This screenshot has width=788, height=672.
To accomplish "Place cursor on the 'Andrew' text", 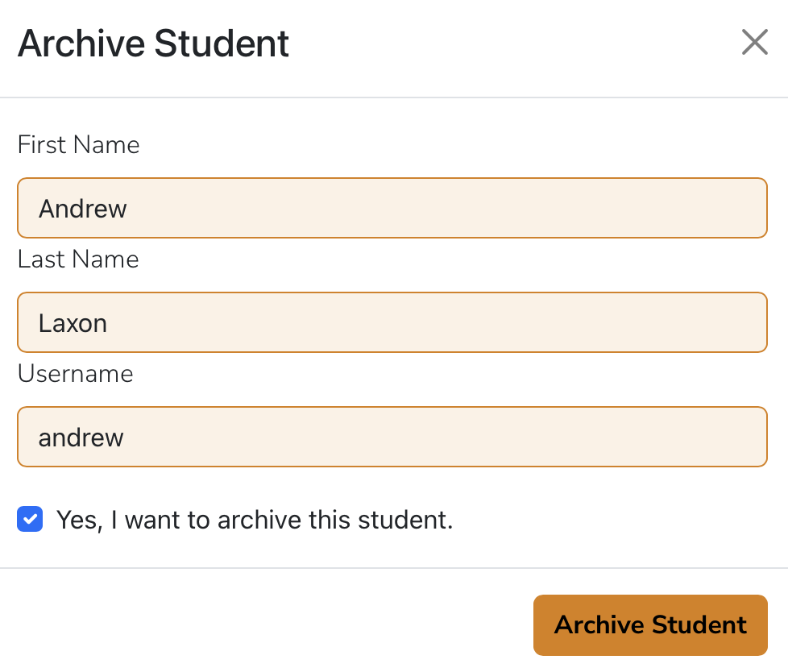I will click(x=83, y=209).
